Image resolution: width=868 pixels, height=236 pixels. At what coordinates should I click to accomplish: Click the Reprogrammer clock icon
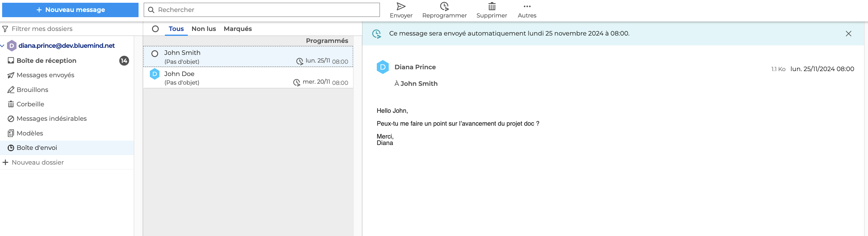click(x=444, y=7)
